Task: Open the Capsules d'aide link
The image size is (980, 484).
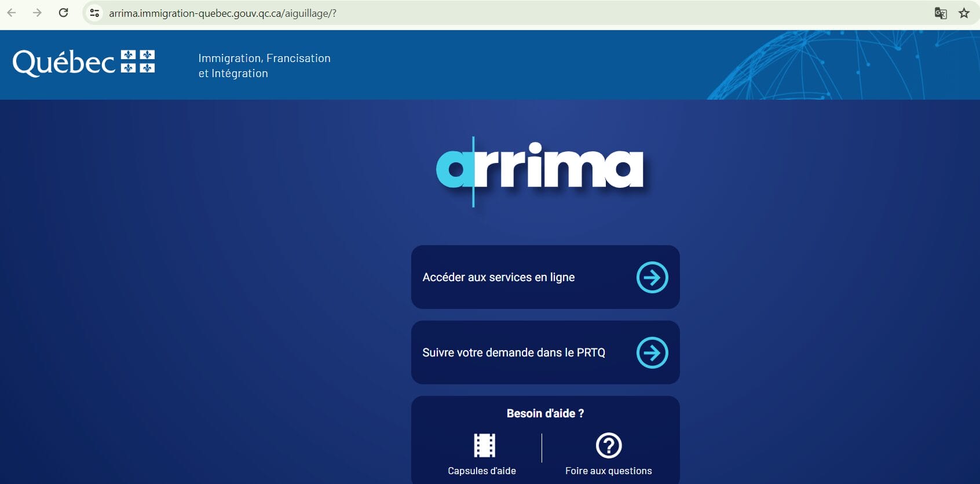Action: 482,471
